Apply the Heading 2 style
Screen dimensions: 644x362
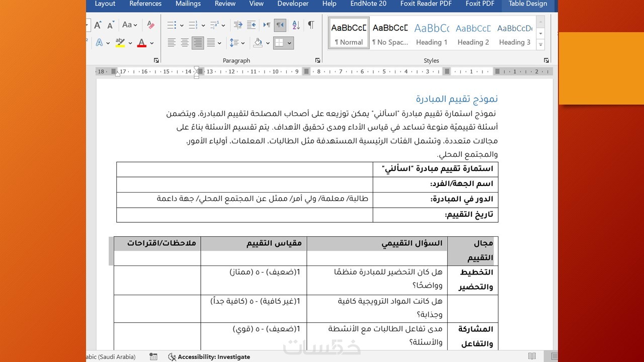click(473, 34)
